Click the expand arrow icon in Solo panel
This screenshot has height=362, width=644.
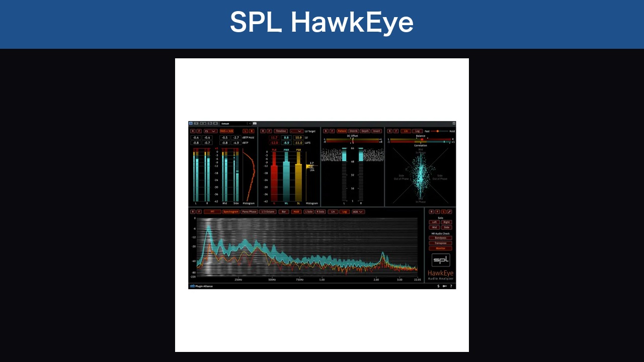click(x=449, y=212)
